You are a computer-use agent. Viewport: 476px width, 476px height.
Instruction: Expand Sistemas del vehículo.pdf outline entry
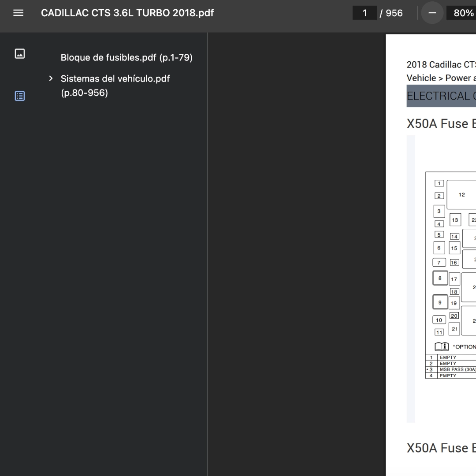click(x=51, y=78)
